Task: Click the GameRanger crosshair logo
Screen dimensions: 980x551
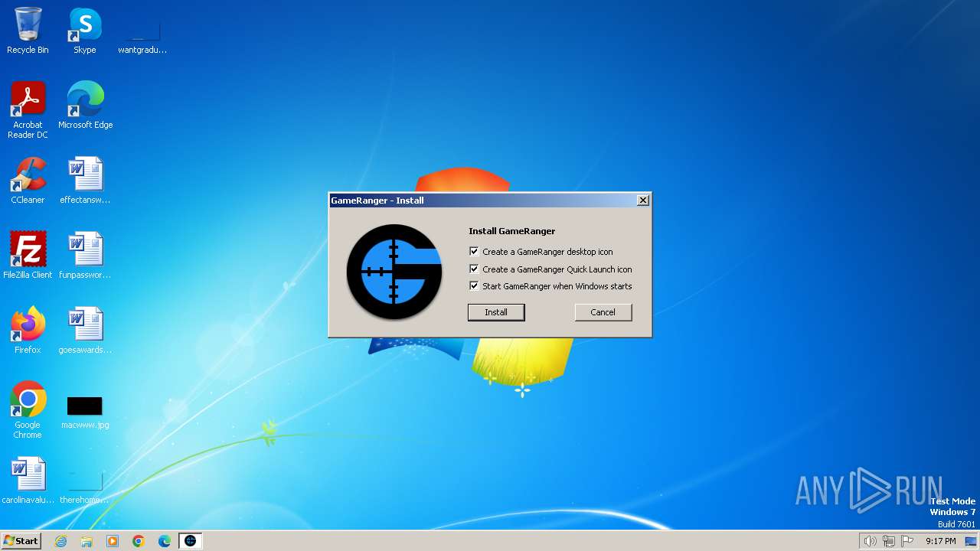Action: (394, 272)
